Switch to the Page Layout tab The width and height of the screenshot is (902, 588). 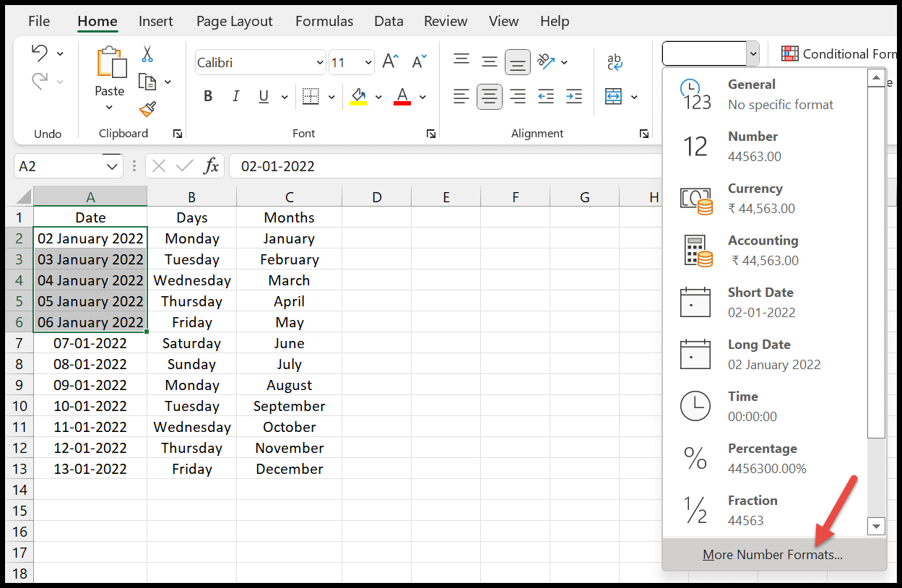tap(235, 21)
